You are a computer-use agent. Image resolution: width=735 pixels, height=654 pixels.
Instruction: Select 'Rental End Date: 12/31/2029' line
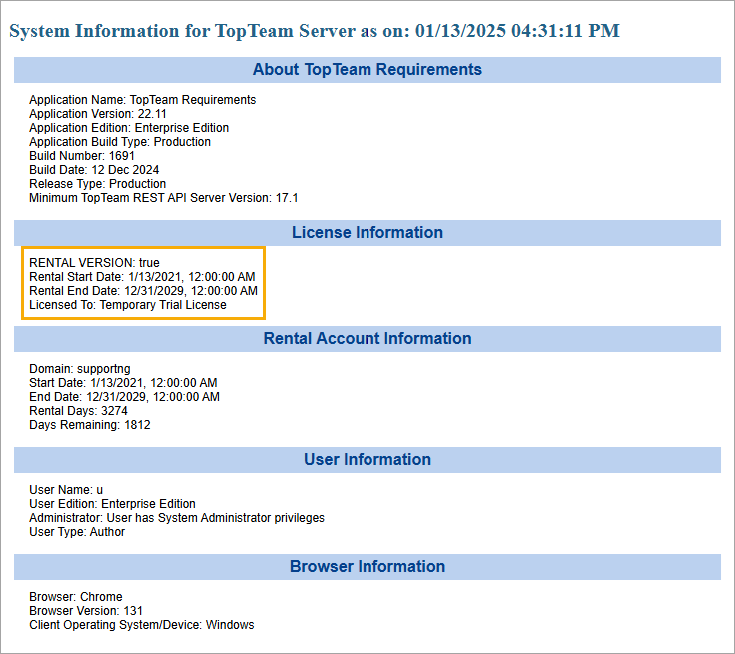click(143, 291)
